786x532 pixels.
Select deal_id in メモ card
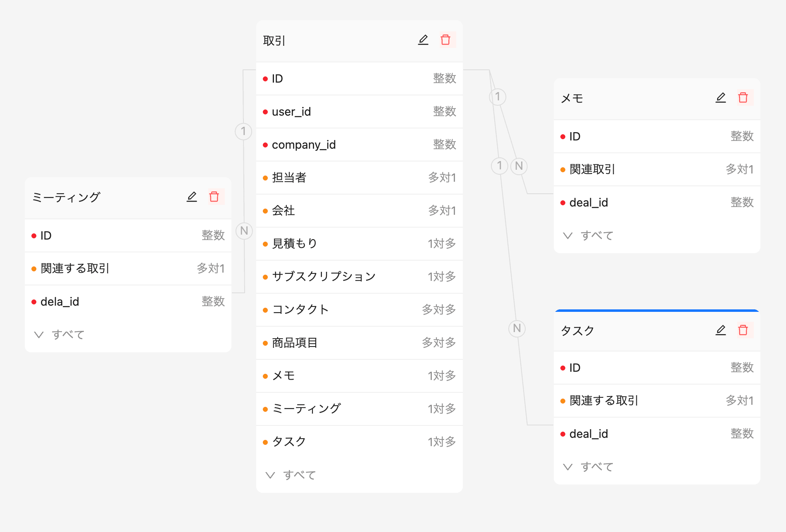(657, 202)
